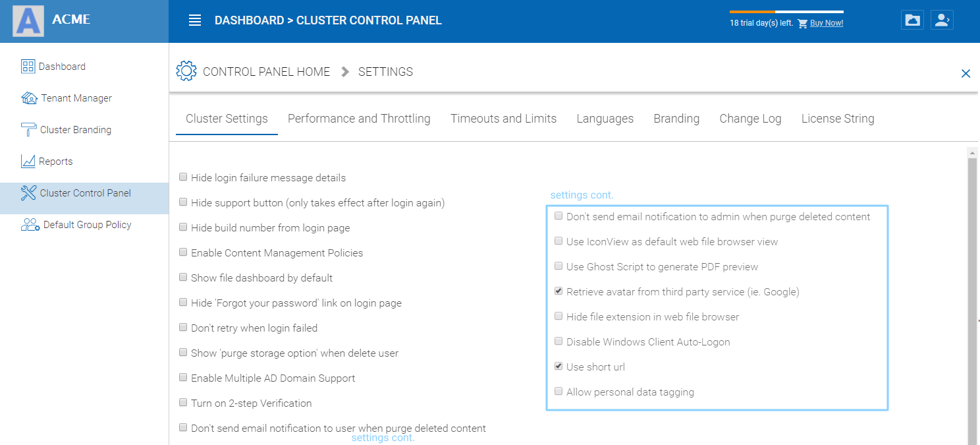Open the hamburger menu icon

[195, 20]
